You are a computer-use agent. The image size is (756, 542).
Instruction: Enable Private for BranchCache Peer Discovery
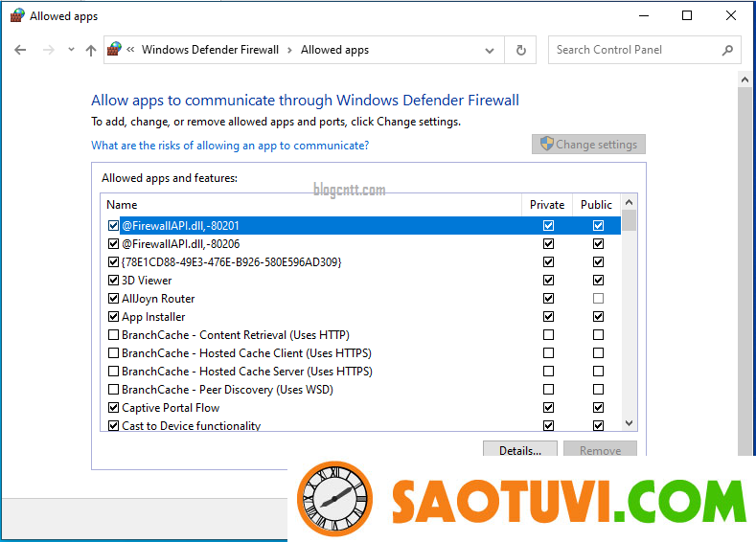click(x=548, y=390)
